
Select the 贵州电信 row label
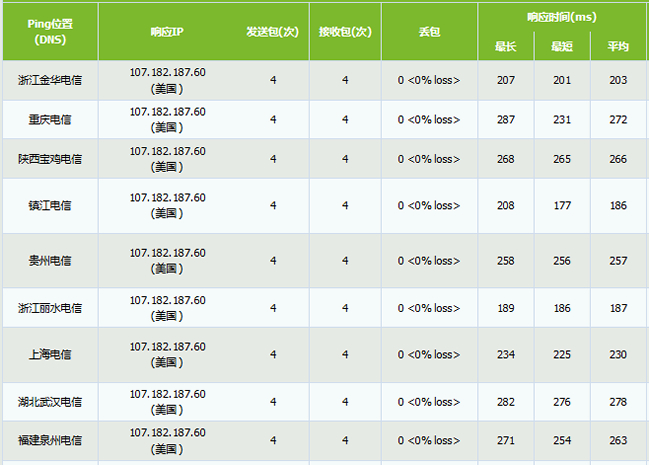[x=49, y=260]
